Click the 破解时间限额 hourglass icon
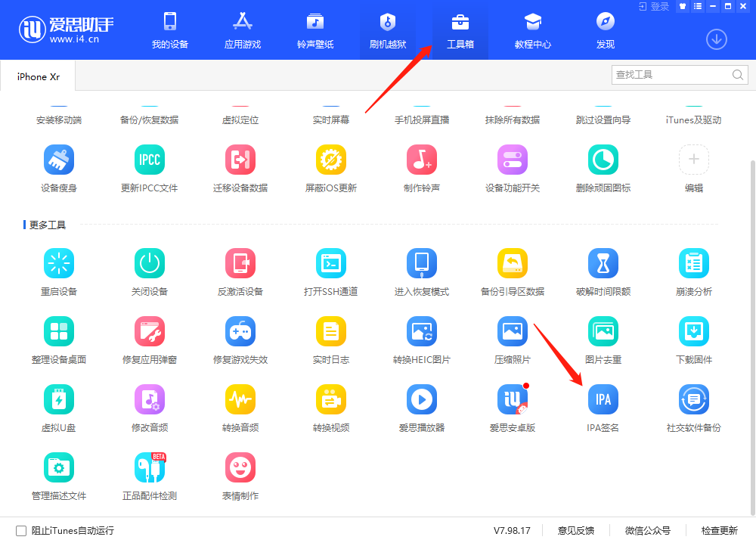The image size is (756, 543). (603, 263)
